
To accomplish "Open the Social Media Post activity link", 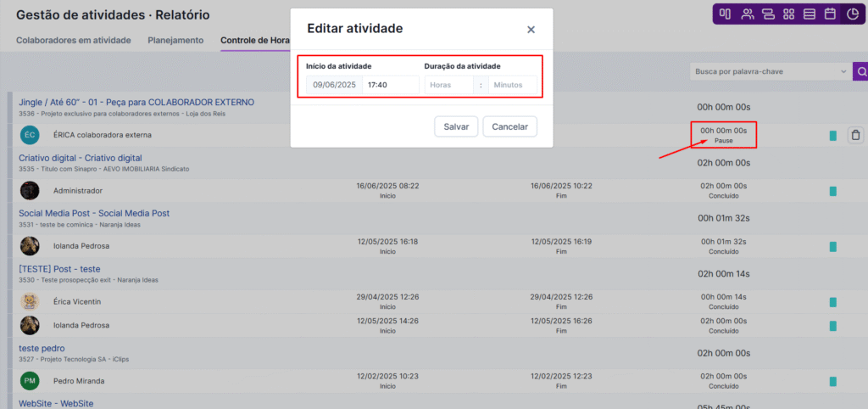I will pyautogui.click(x=94, y=213).
